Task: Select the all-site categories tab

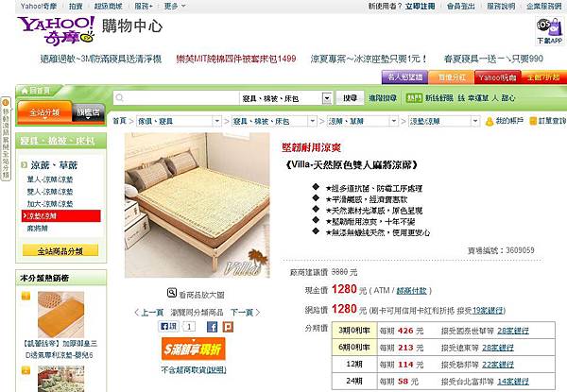Action: [x=44, y=112]
